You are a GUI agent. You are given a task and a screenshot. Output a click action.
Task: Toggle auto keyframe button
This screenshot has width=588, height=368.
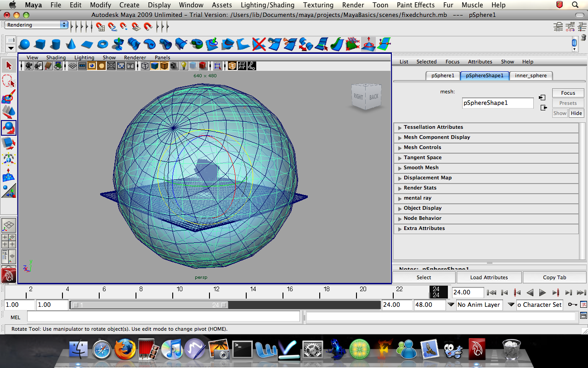(572, 305)
